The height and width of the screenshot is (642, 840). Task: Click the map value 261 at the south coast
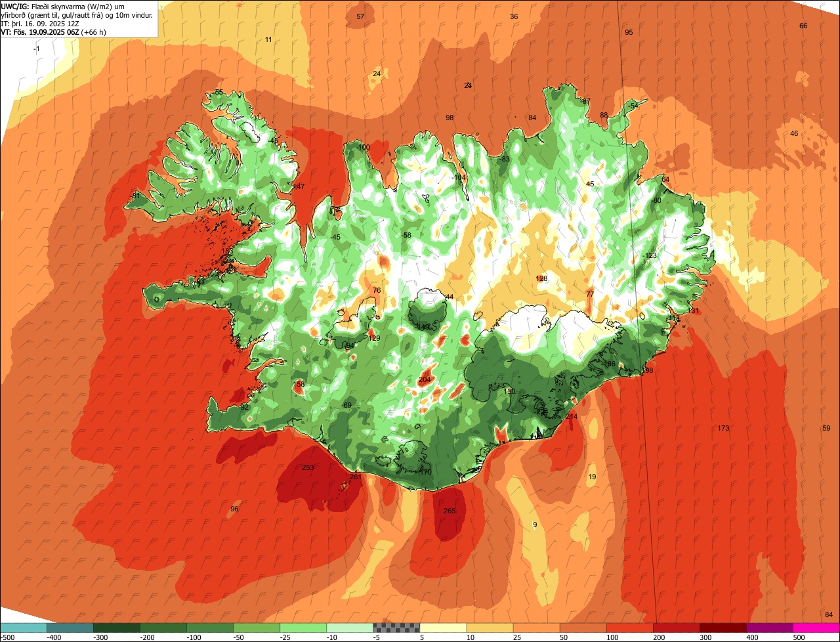(x=356, y=477)
